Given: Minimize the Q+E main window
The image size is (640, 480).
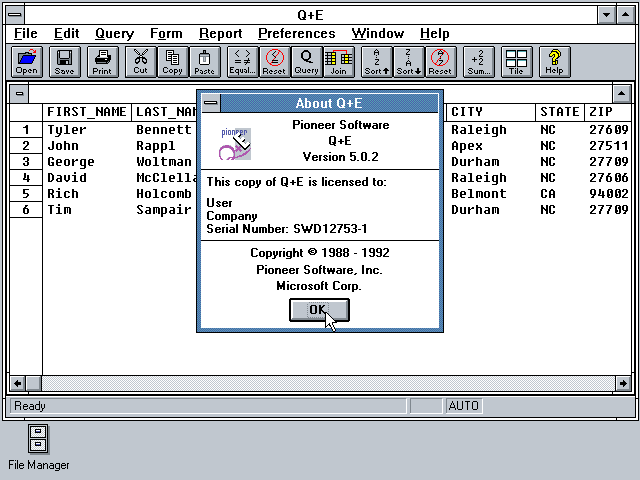Looking at the screenshot, I should click(x=607, y=15).
